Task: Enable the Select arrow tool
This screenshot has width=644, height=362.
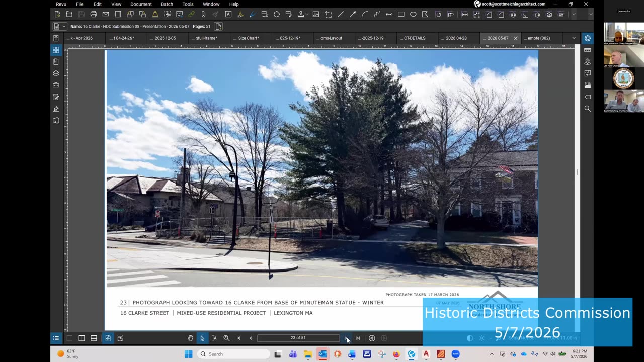Action: tap(202, 338)
